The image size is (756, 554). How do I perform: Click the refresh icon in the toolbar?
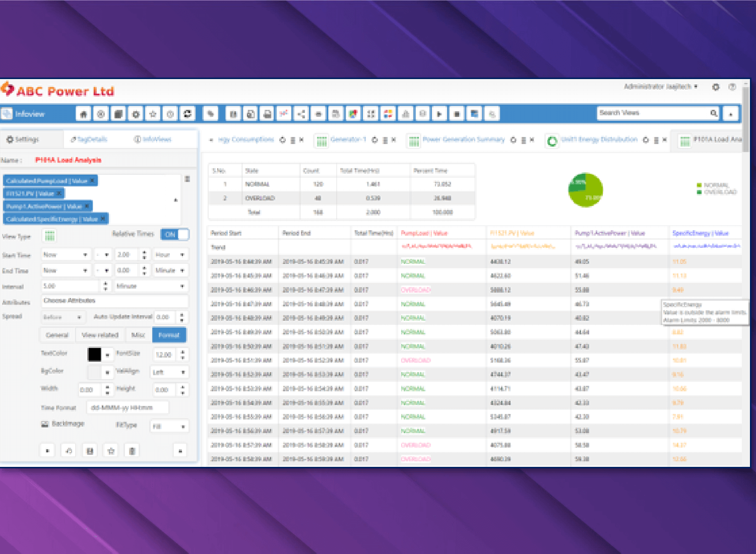point(187,114)
